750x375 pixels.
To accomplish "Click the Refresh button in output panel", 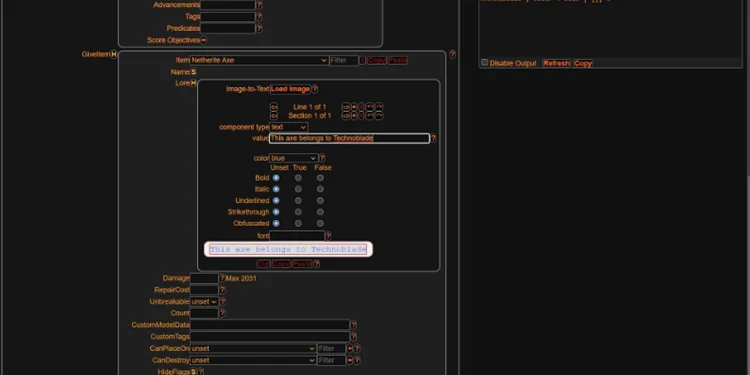I will click(x=556, y=63).
